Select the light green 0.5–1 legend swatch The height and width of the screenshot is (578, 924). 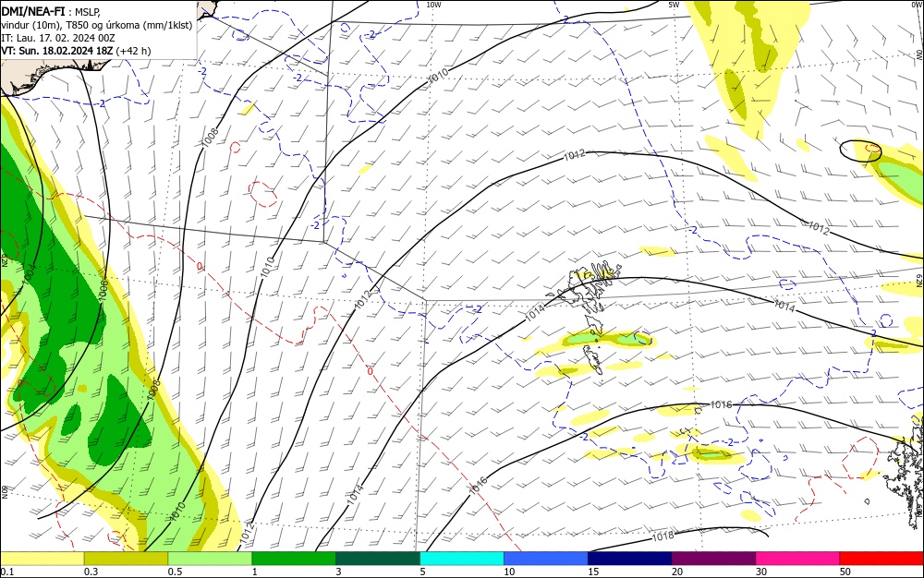[210, 559]
